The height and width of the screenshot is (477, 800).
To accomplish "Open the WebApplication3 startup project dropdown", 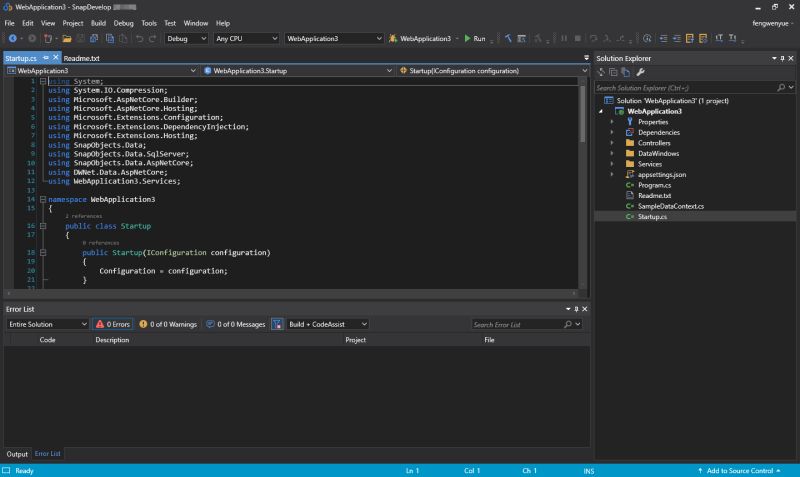I will [x=334, y=38].
